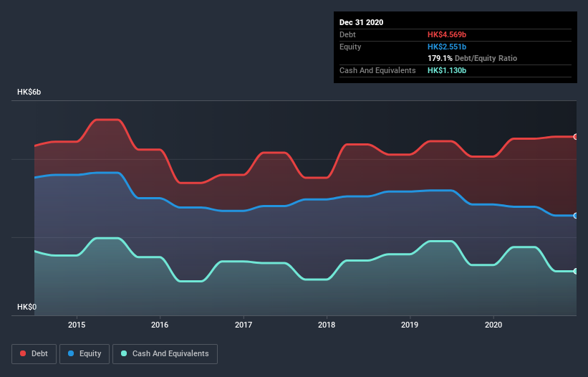Click the 2016 x-axis label
588x377 pixels.
pos(160,325)
